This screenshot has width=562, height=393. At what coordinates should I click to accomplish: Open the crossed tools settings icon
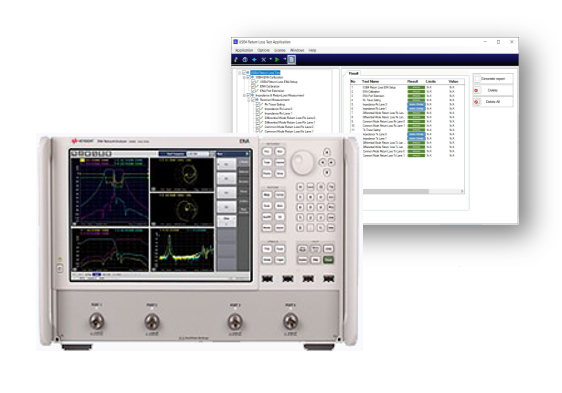point(263,60)
